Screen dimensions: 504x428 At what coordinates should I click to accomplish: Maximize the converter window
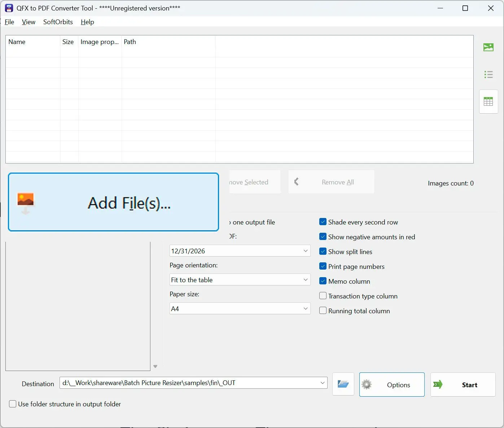tap(465, 8)
